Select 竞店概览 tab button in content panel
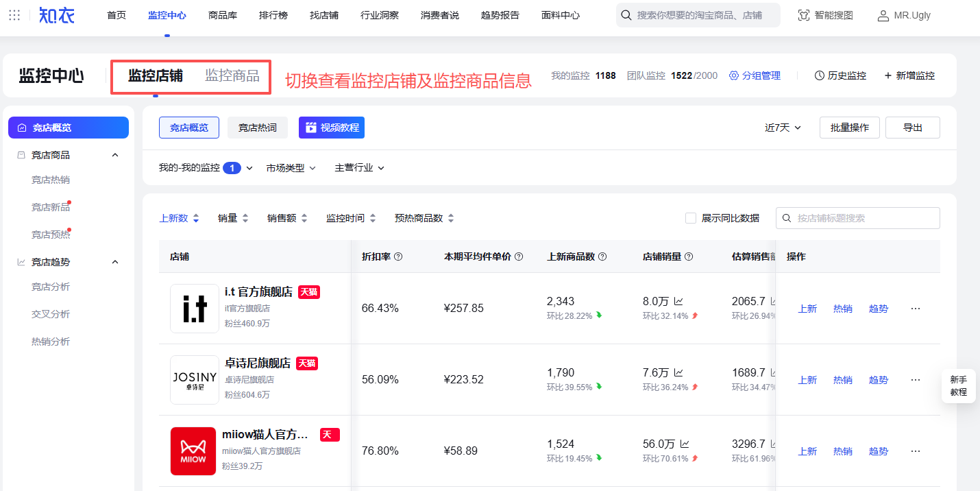Image resolution: width=980 pixels, height=491 pixels. [x=189, y=128]
